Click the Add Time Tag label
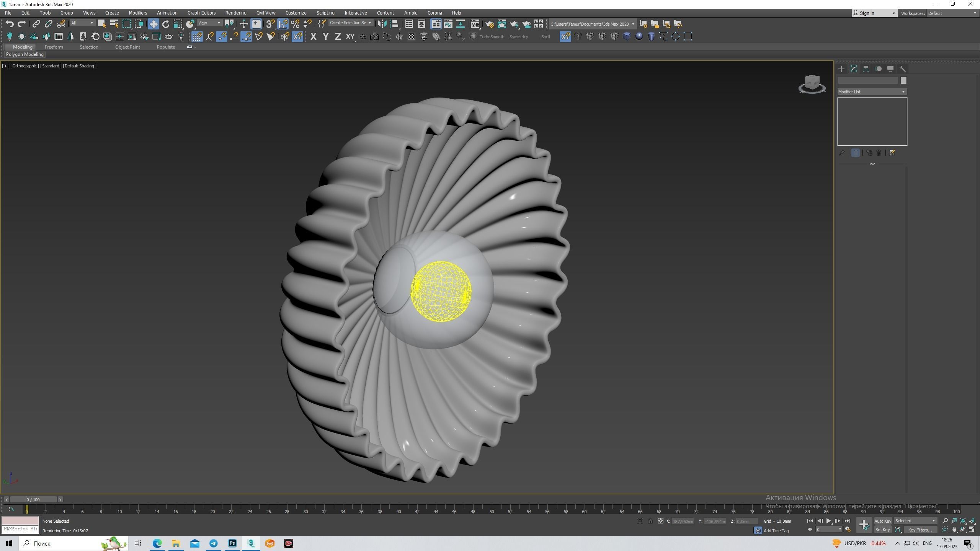980x551 pixels. coord(776,531)
